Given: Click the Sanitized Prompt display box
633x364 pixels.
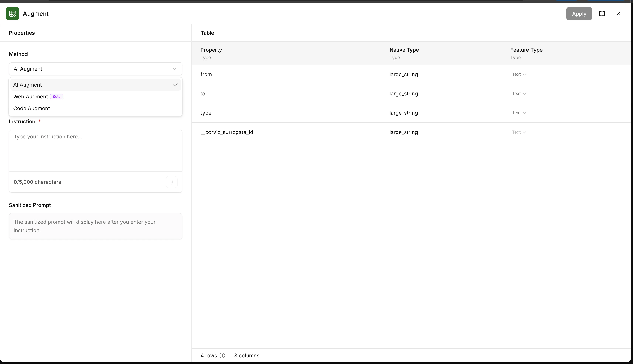Looking at the screenshot, I should click(x=95, y=226).
